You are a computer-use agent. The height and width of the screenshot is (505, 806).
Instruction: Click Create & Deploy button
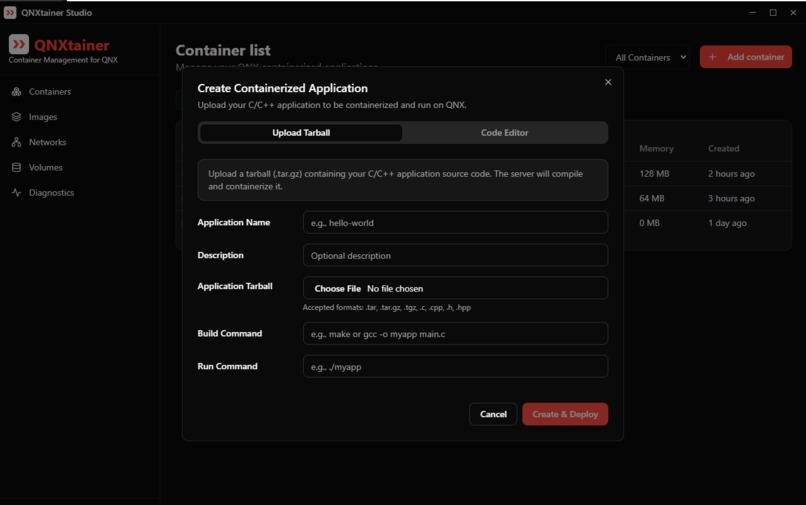[565, 414]
